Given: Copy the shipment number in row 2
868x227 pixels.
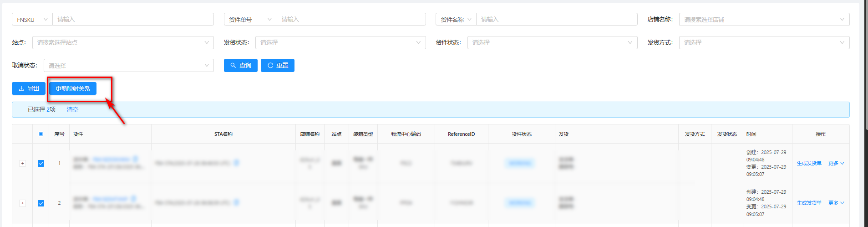Looking at the screenshot, I should click(133, 199).
